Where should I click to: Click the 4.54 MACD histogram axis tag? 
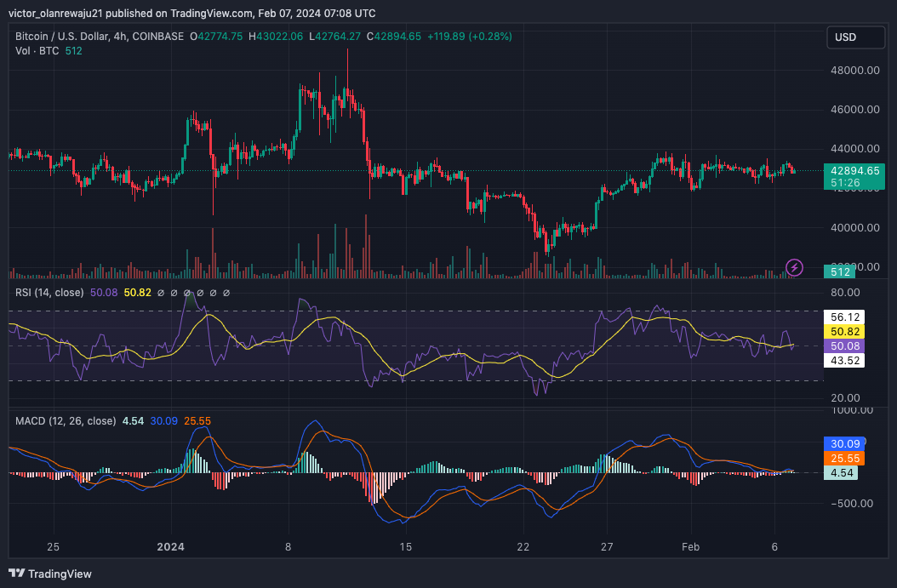pyautogui.click(x=843, y=472)
